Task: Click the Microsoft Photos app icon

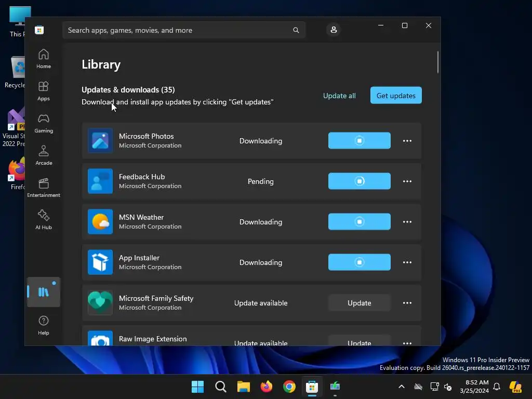Action: (100, 140)
